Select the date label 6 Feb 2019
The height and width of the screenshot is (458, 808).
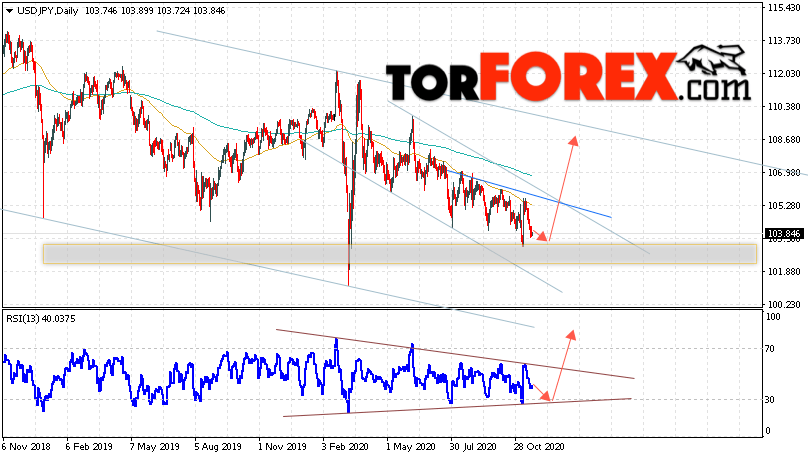89,446
